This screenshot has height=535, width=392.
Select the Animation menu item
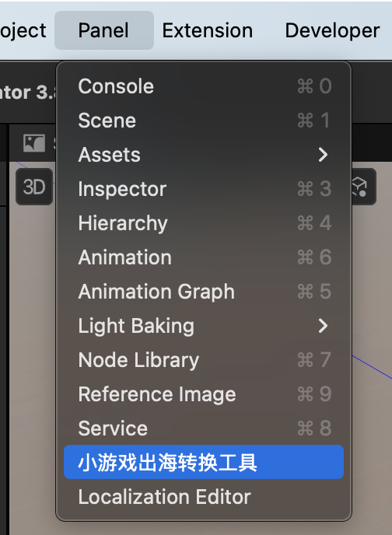tap(204, 257)
